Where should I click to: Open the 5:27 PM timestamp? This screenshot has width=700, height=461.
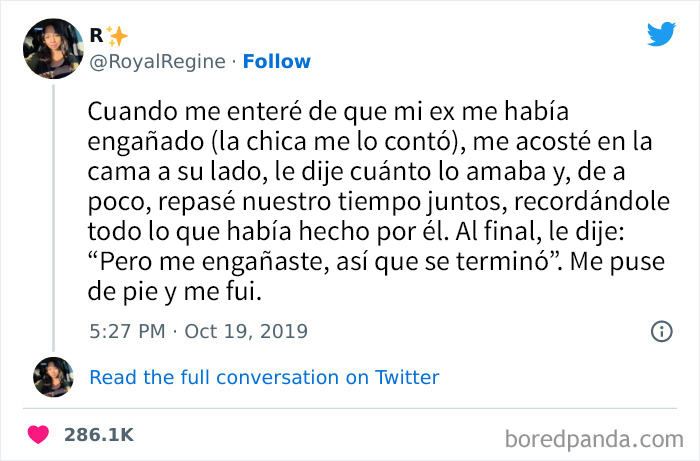click(x=125, y=331)
